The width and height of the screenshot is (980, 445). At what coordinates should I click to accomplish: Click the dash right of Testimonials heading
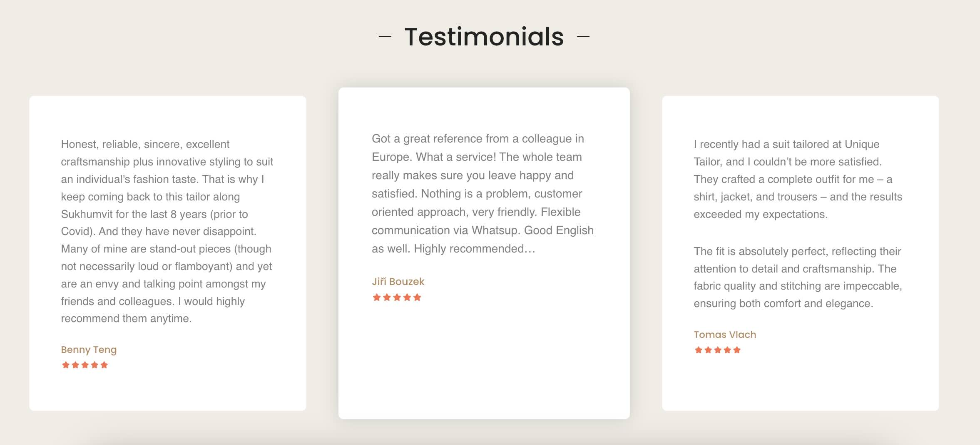(583, 37)
